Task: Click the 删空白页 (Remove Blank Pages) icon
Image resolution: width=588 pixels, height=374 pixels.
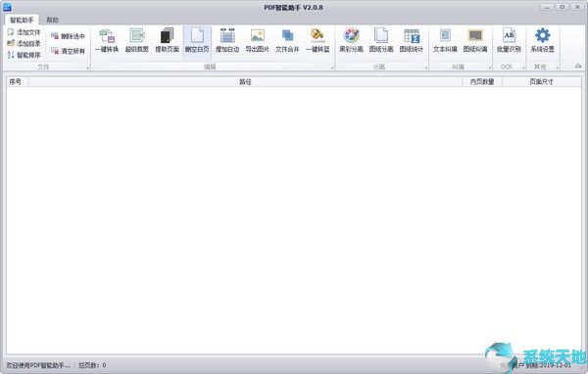Action: [x=197, y=36]
